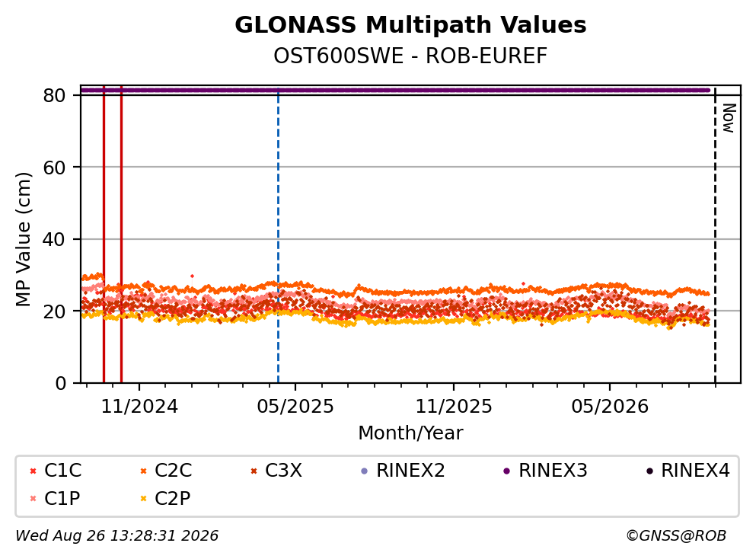This screenshot has height=559, width=756.
Task: Click the 'RINEX2' legend label
Action: [x=410, y=471]
